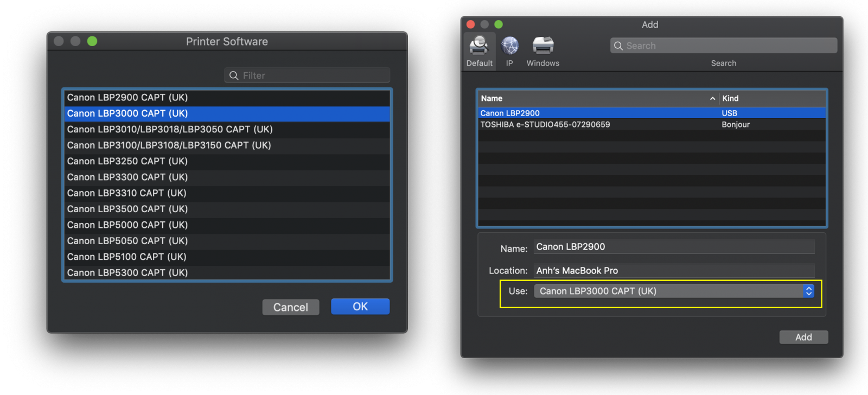
Task: Click Cancel in Printer Software dialog
Action: 291,307
